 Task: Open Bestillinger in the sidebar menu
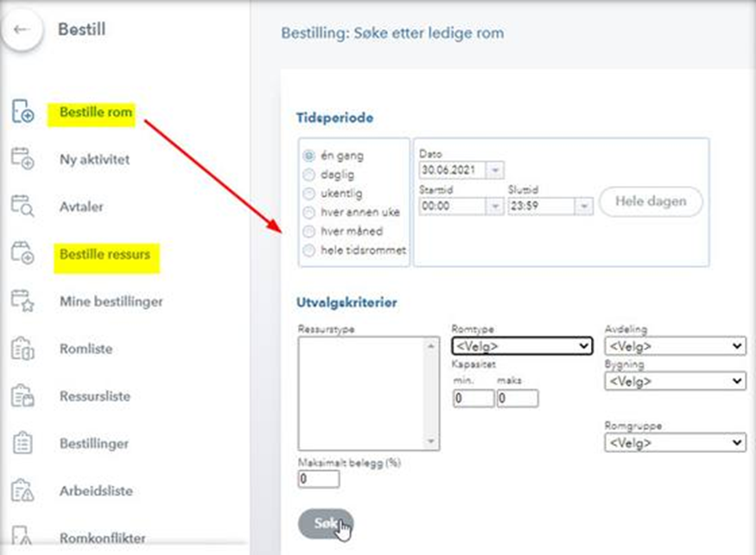[x=93, y=443]
